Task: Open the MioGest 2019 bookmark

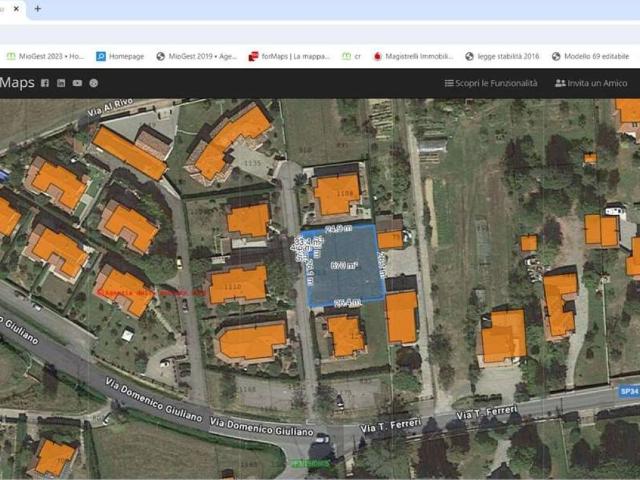Action: point(195,57)
